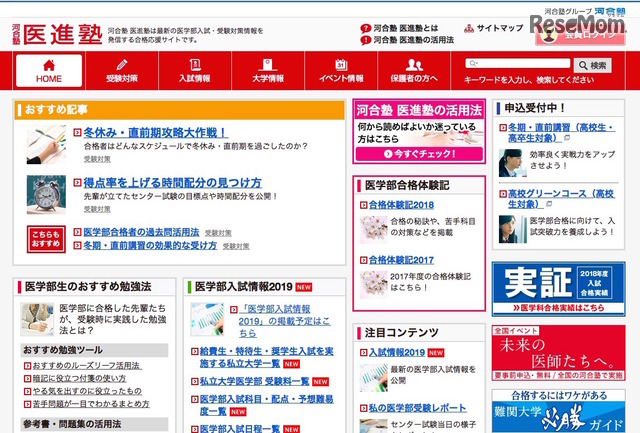Open 医学部合格者の過去問活用法 link

pos(141,232)
